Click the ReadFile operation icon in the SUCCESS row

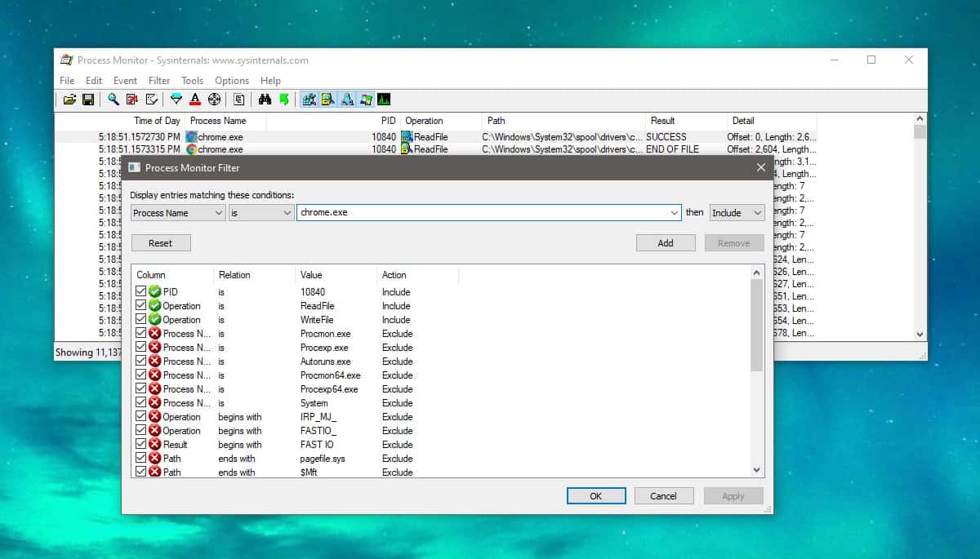(408, 137)
